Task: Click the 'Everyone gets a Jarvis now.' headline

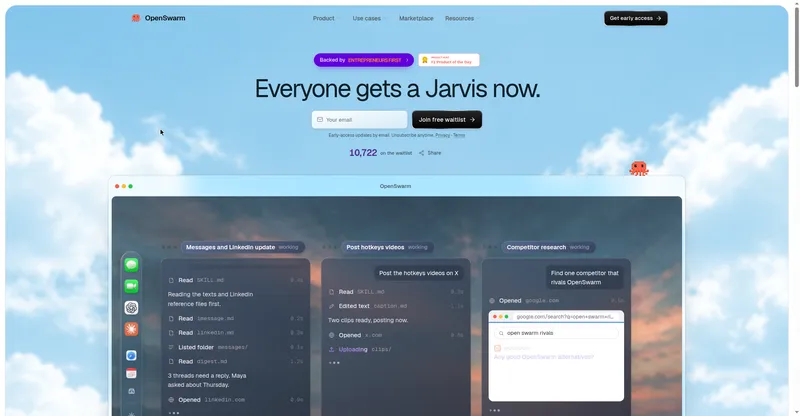Action: (x=397, y=89)
